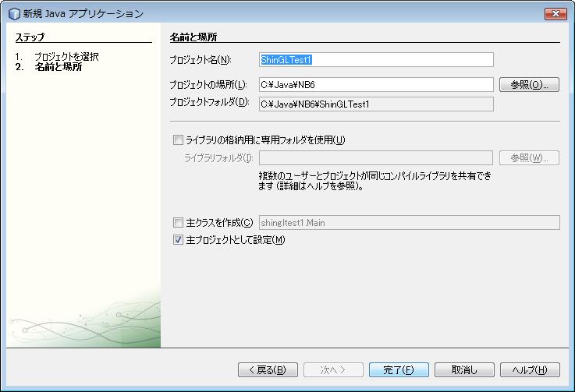
Task: Finish the wizard with 完了(F)
Action: pos(399,370)
